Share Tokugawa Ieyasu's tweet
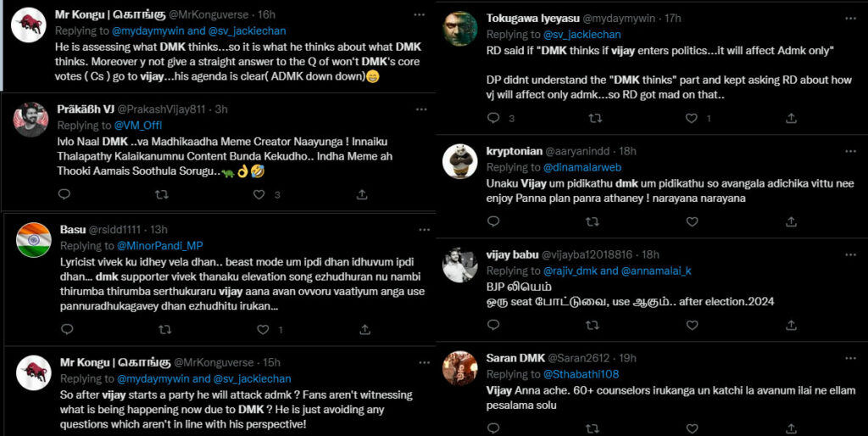Image resolution: width=868 pixels, height=436 pixels. (790, 118)
